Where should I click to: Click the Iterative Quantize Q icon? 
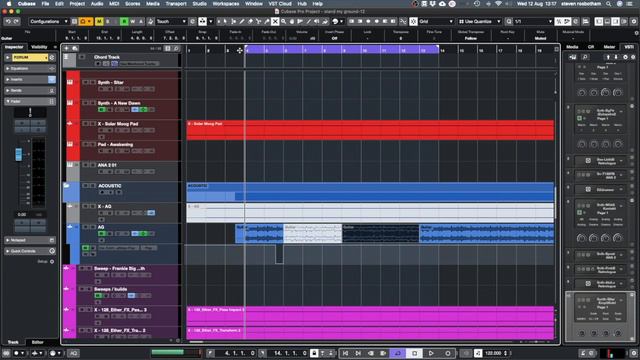(509, 21)
